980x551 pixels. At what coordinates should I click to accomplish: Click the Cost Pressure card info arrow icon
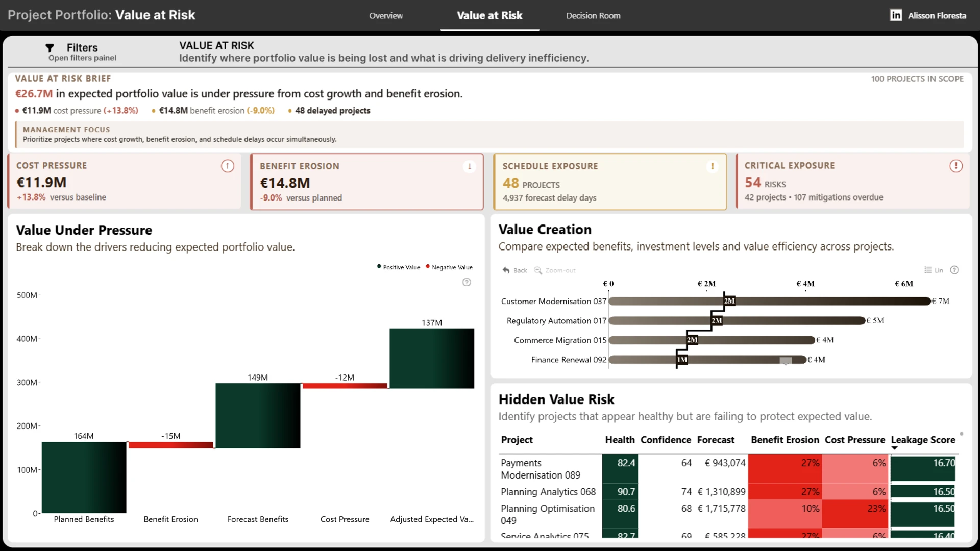(x=228, y=166)
